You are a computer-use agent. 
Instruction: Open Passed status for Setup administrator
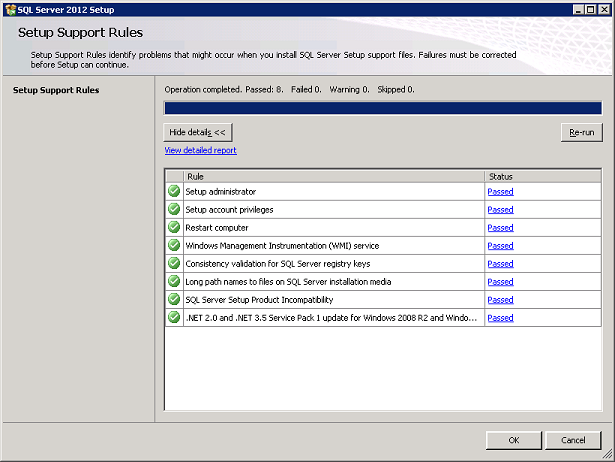pyautogui.click(x=500, y=192)
